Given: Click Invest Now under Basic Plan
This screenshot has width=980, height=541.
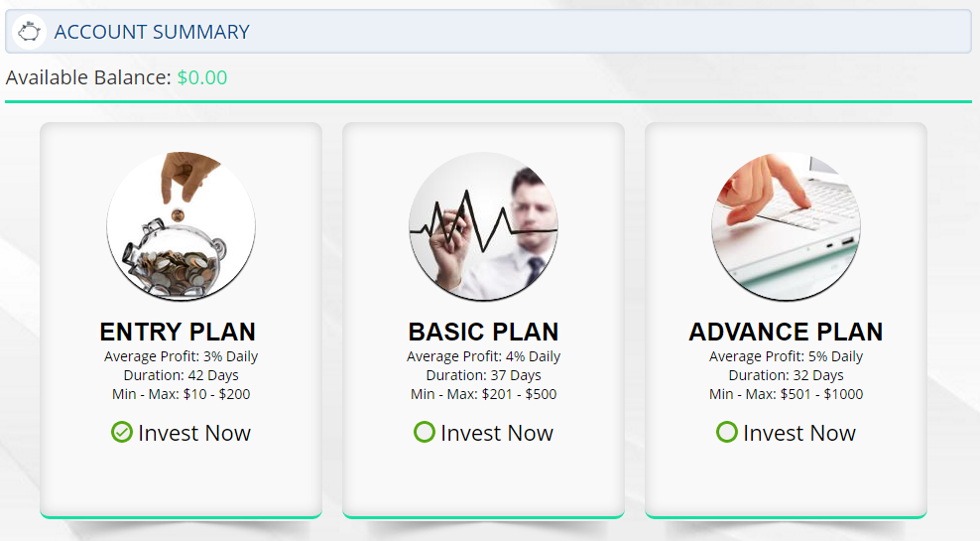Looking at the screenshot, I should (497, 433).
